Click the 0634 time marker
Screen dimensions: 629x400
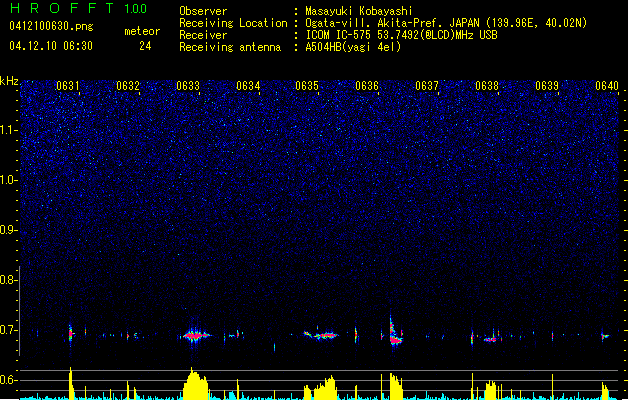pyautogui.click(x=248, y=86)
